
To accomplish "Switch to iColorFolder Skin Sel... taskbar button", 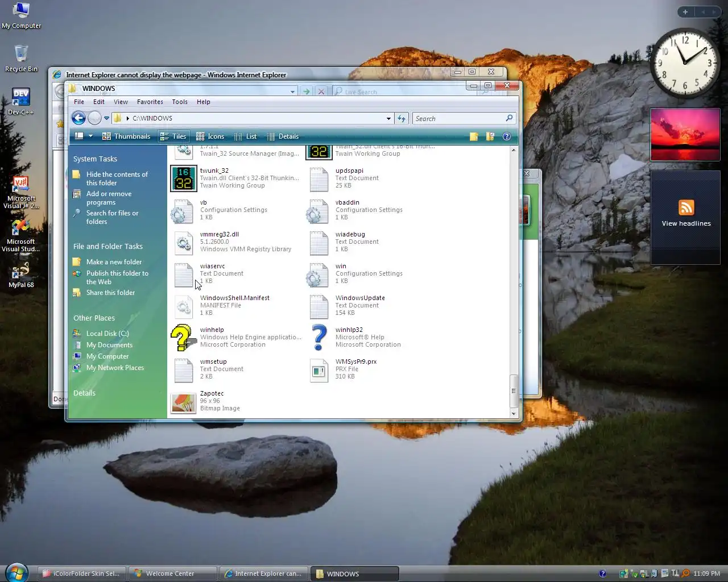I will 82,573.
